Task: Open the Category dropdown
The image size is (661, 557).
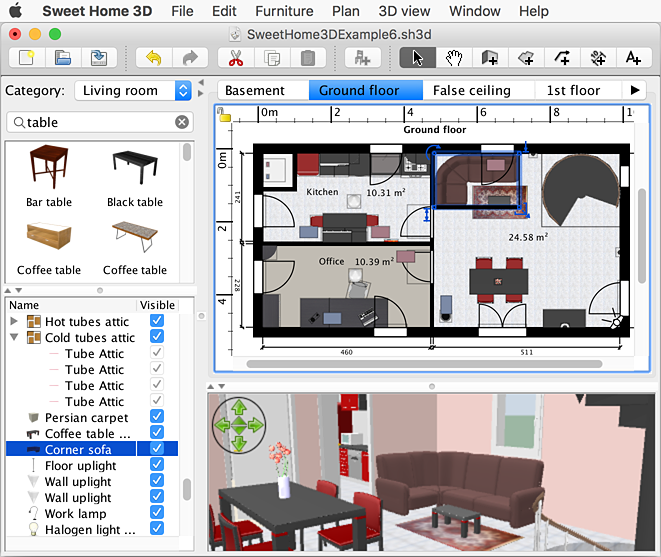Action: pyautogui.click(x=133, y=91)
